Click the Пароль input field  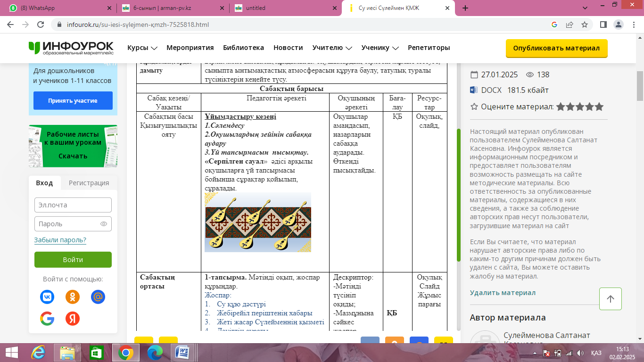coord(73,224)
